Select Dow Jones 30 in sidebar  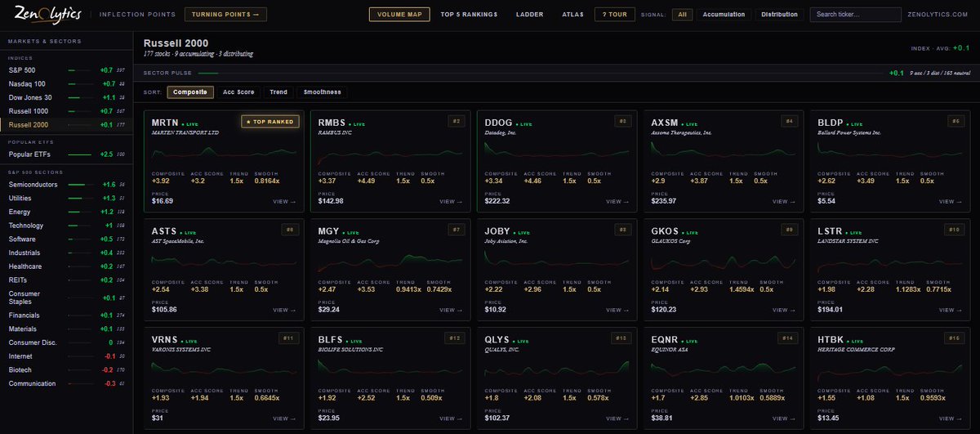(65, 97)
